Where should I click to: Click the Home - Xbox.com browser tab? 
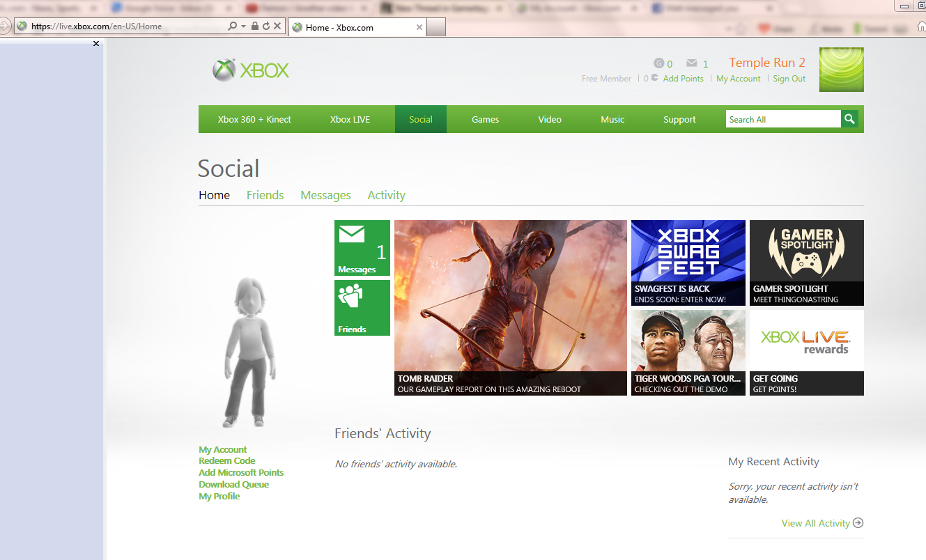tap(357, 27)
